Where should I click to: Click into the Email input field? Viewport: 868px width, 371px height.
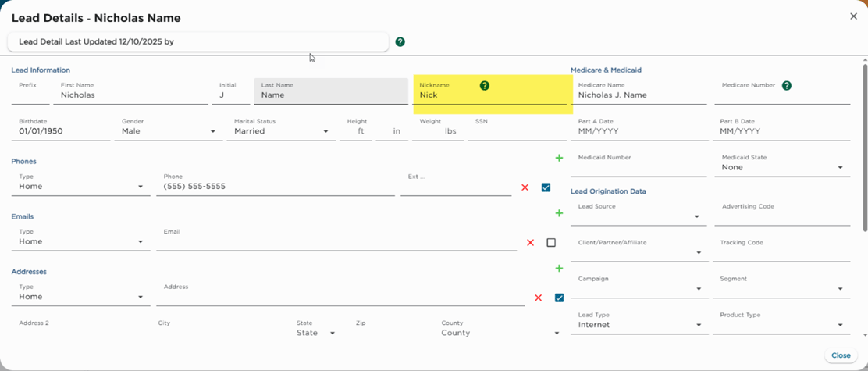coord(336,243)
